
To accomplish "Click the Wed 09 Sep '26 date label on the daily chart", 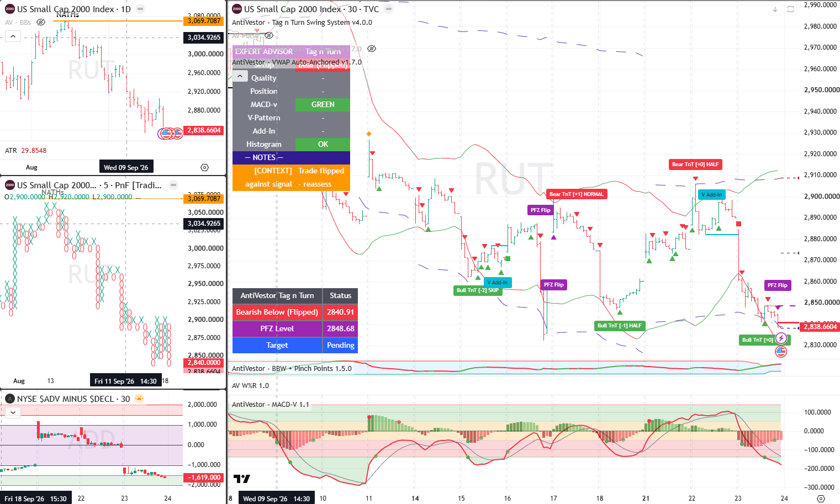I will 126,167.
